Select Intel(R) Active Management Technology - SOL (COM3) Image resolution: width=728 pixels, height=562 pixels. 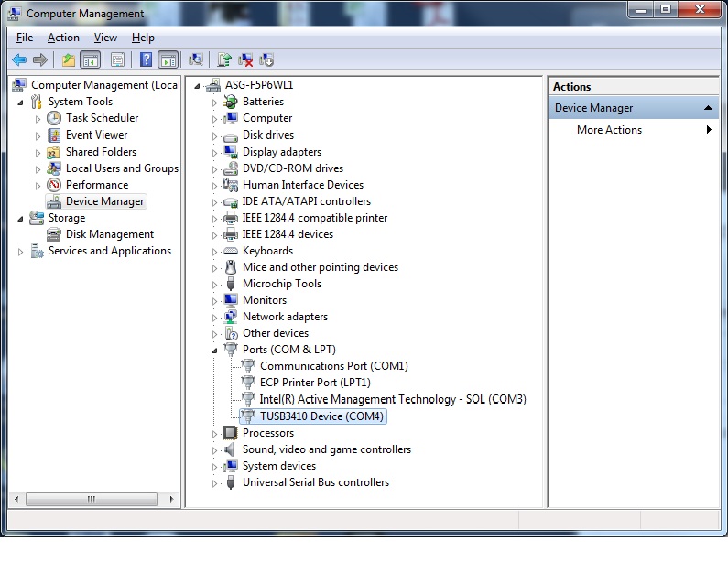[x=393, y=400]
